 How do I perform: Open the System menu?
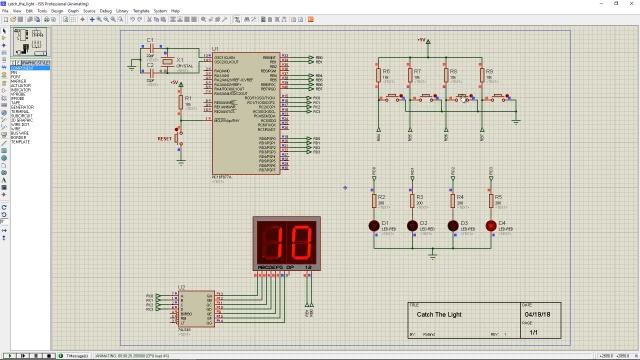tap(160, 11)
